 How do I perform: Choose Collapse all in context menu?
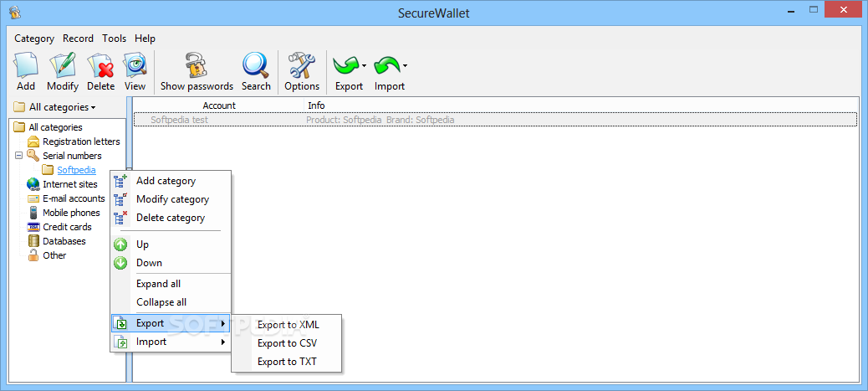pyautogui.click(x=171, y=302)
